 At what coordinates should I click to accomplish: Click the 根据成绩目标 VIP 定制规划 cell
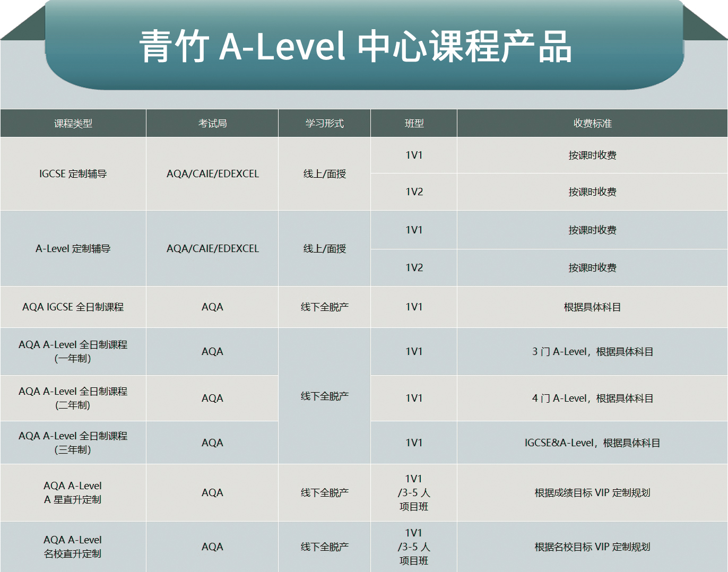(x=592, y=492)
